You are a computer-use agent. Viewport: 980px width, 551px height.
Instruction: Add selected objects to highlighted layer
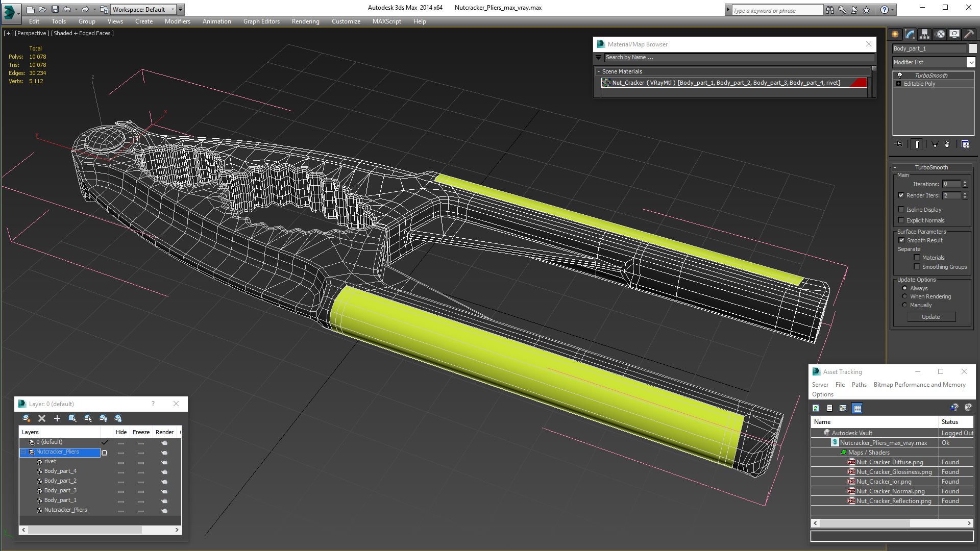click(x=57, y=418)
